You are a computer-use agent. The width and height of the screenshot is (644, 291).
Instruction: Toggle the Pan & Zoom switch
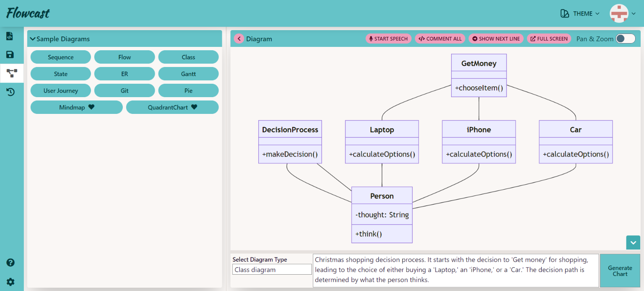[625, 39]
